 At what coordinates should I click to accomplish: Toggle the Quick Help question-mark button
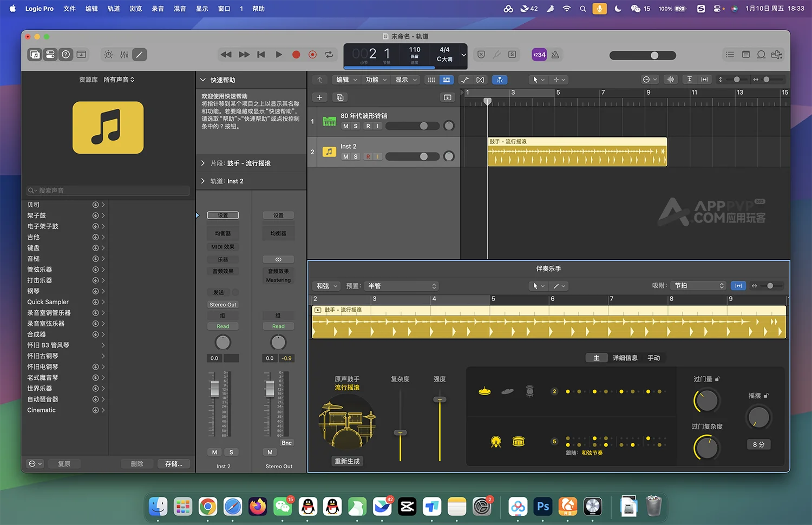tap(66, 55)
